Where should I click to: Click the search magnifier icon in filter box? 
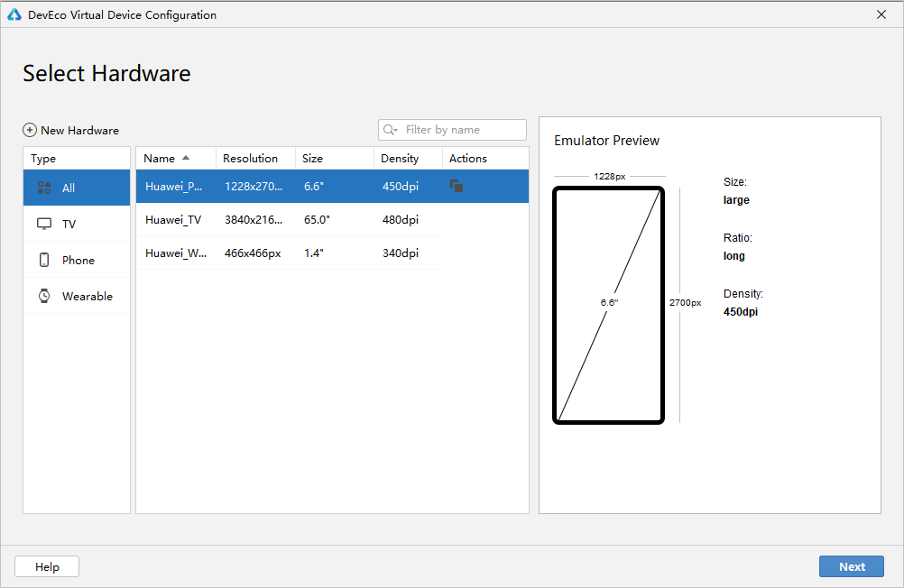(390, 130)
